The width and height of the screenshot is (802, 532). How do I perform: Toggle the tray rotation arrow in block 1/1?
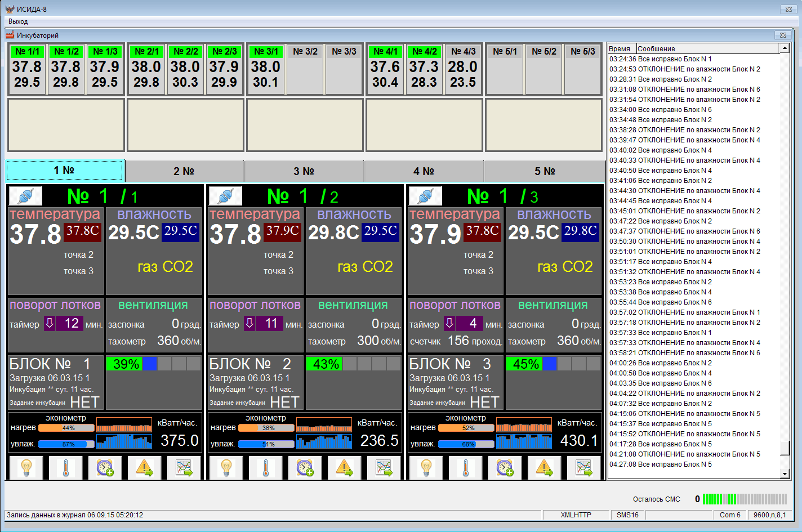pyautogui.click(x=50, y=324)
